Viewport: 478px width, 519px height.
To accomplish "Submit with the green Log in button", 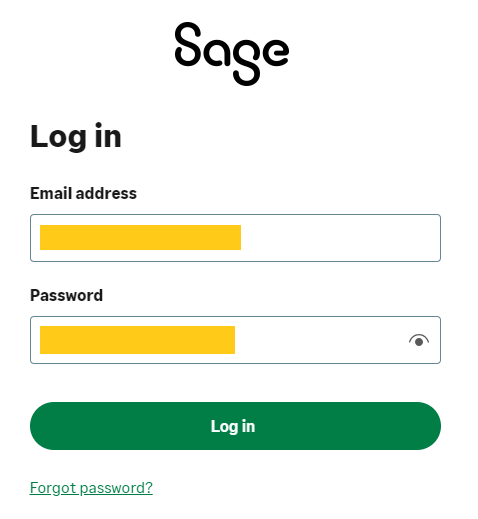I will (x=235, y=426).
